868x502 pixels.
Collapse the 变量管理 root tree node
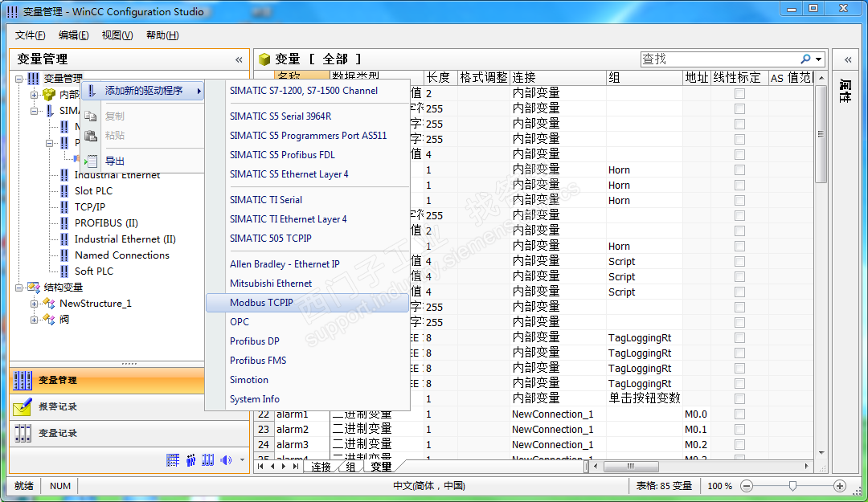(x=18, y=79)
